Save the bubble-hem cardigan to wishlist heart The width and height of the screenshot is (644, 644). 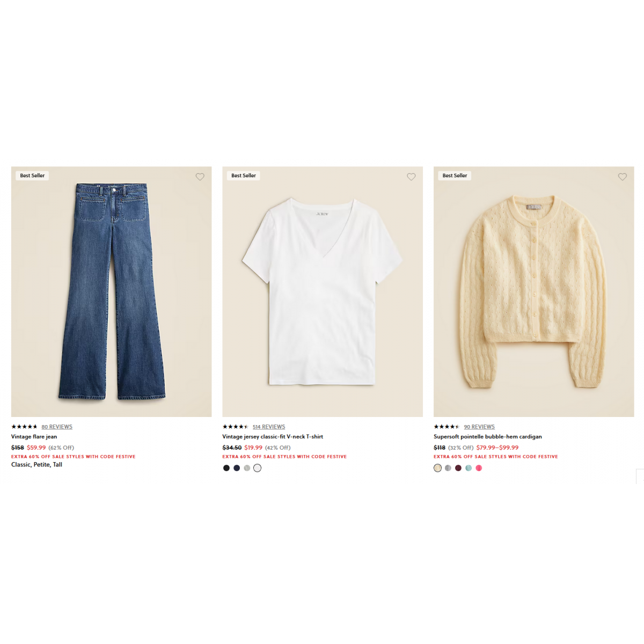coord(623,177)
